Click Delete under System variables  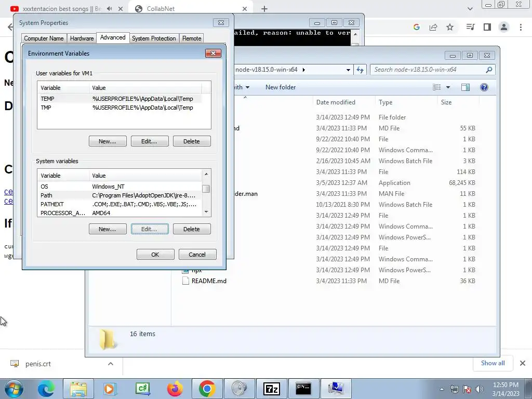[x=192, y=229]
